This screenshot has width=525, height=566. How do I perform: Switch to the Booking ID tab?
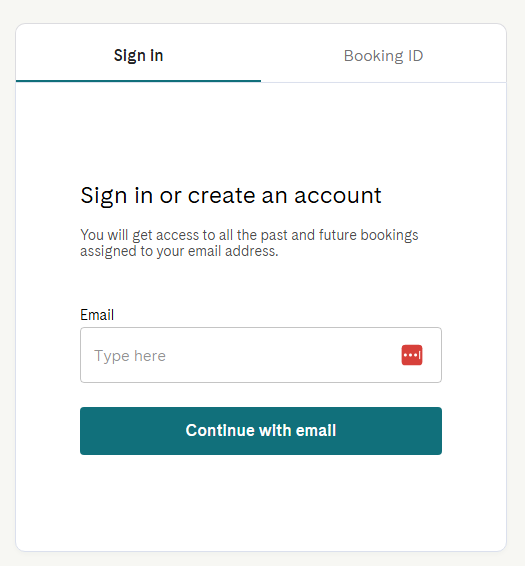coord(383,56)
